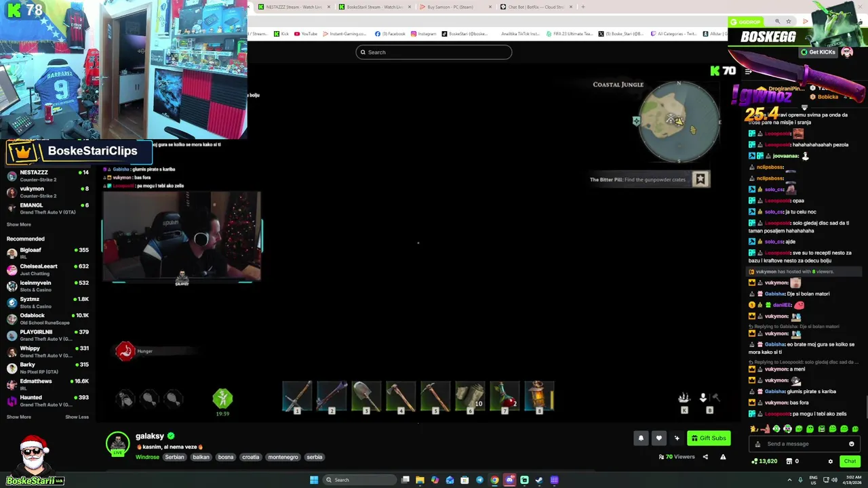Open the YouTube bookmark
This screenshot has height=488, width=868.
click(x=306, y=34)
